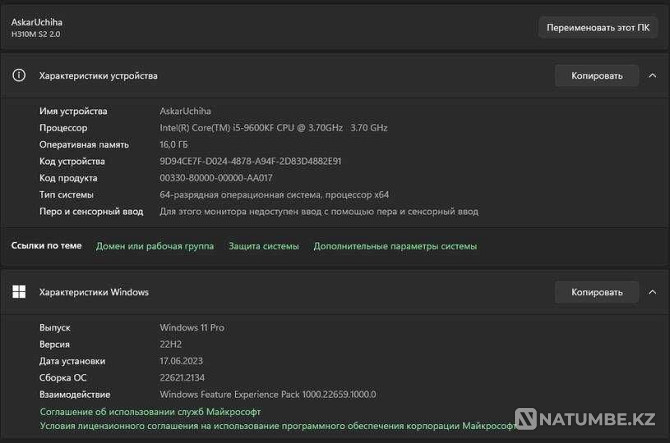Click the Перо и сенсорный ввод label
This screenshot has height=443, width=670.
(91, 211)
